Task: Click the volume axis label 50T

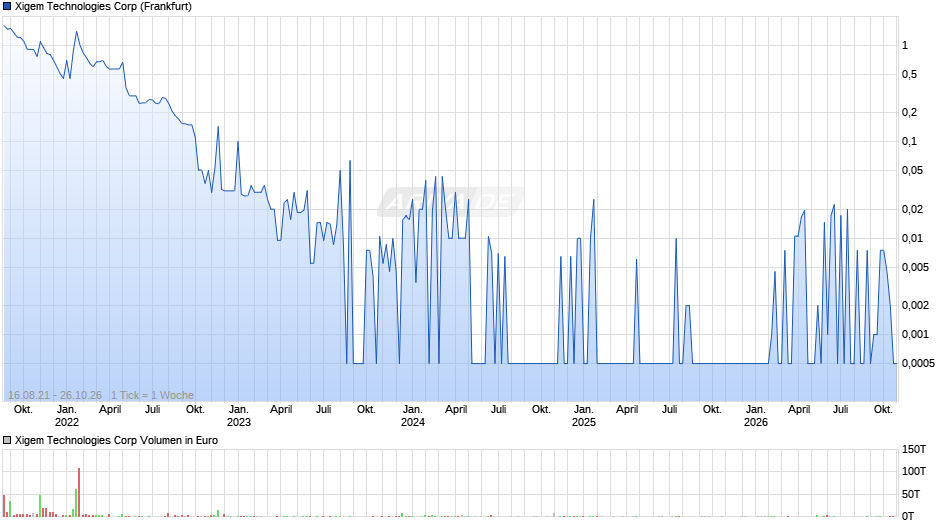Action: (x=911, y=494)
